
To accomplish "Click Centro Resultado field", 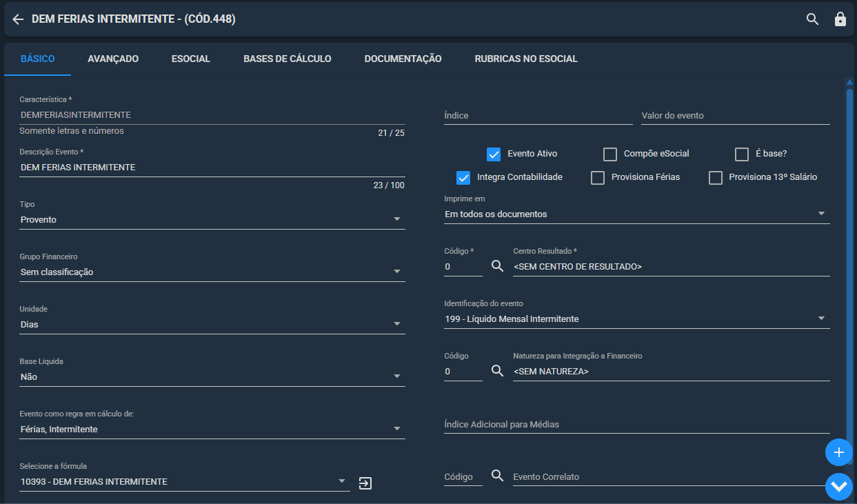I will 671,266.
